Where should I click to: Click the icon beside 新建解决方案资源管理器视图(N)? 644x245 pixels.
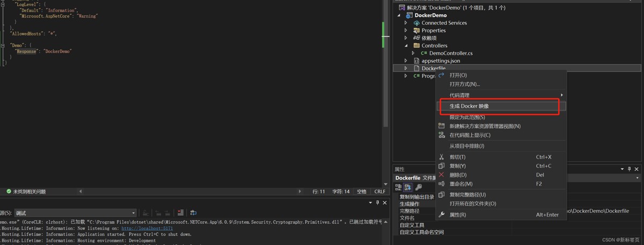click(x=442, y=126)
